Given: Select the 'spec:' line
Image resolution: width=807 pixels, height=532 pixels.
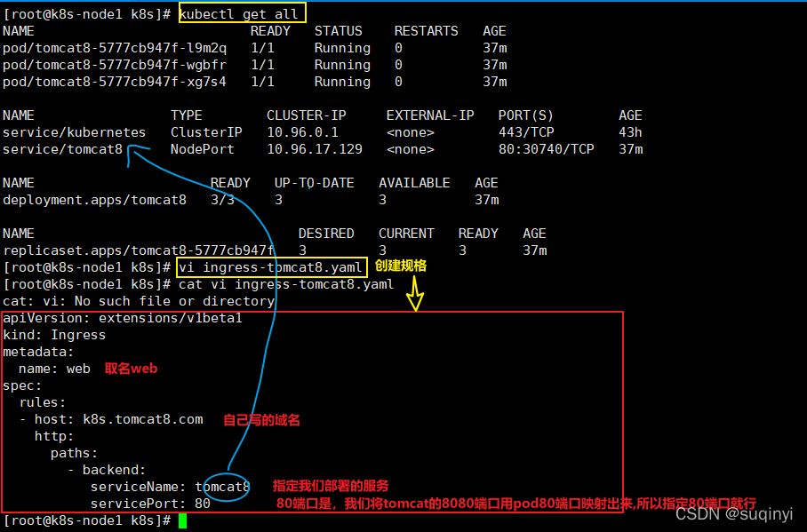Looking at the screenshot, I should (22, 385).
